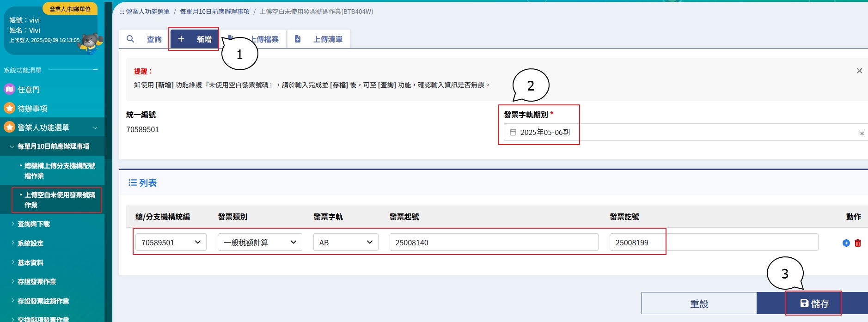Switch to the 上傳清單 tab
The image size is (868, 322).
[x=319, y=39]
